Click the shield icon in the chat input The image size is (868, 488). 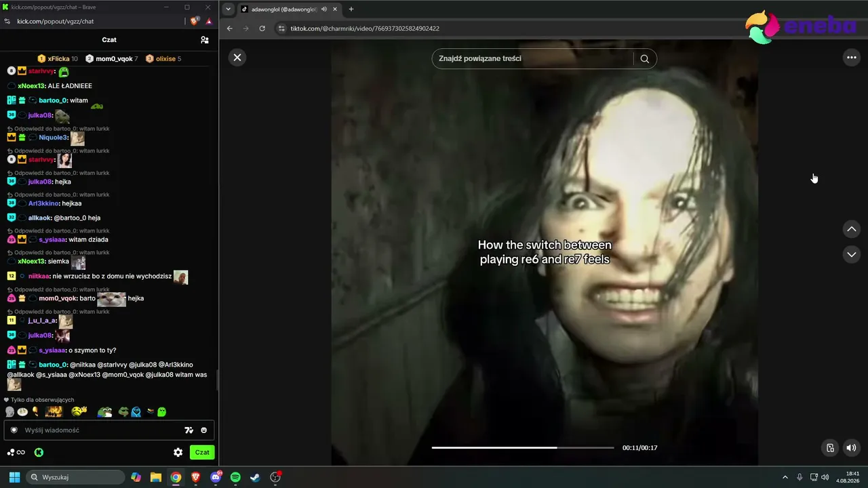pyautogui.click(x=14, y=430)
